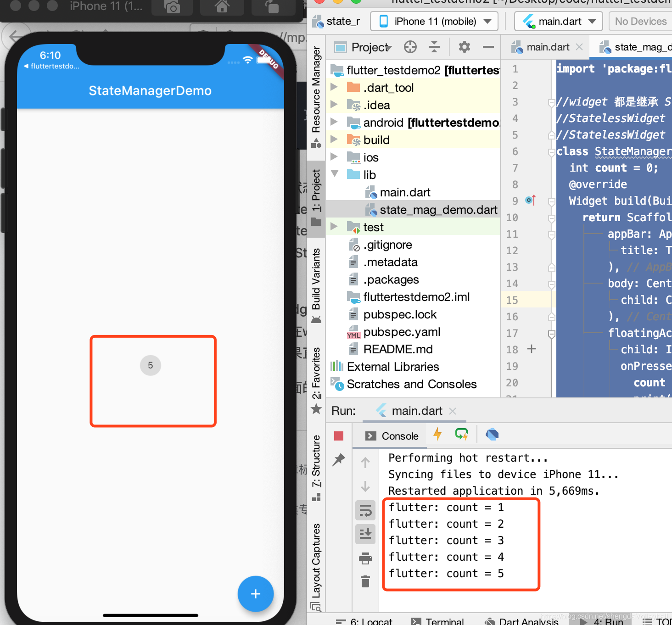The image size is (672, 625).
Task: Open the main.dart run configuration dropdown
Action: click(x=558, y=21)
